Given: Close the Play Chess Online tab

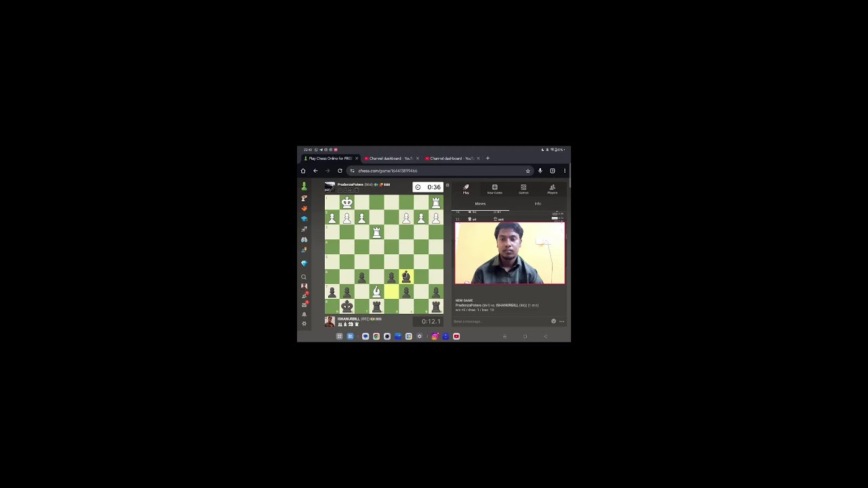Looking at the screenshot, I should point(357,159).
